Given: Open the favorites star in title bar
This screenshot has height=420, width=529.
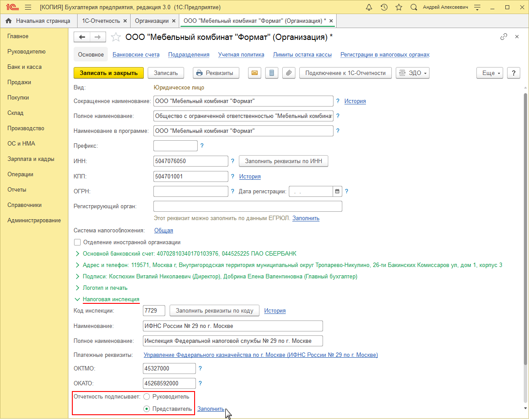Looking at the screenshot, I should [398, 7].
